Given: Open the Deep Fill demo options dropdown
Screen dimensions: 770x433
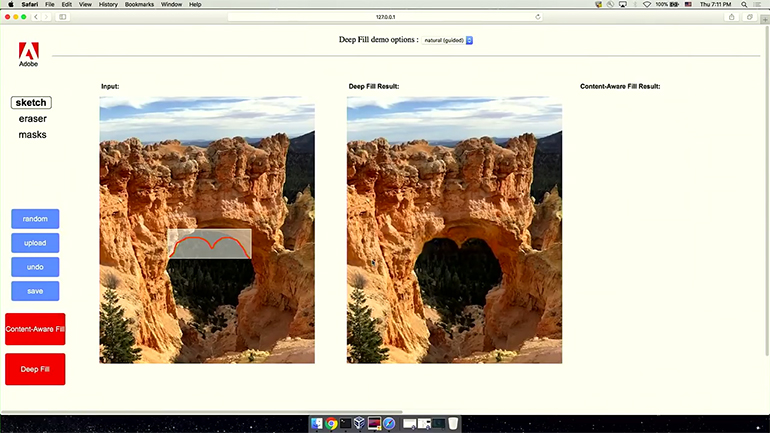Looking at the screenshot, I should (448, 40).
